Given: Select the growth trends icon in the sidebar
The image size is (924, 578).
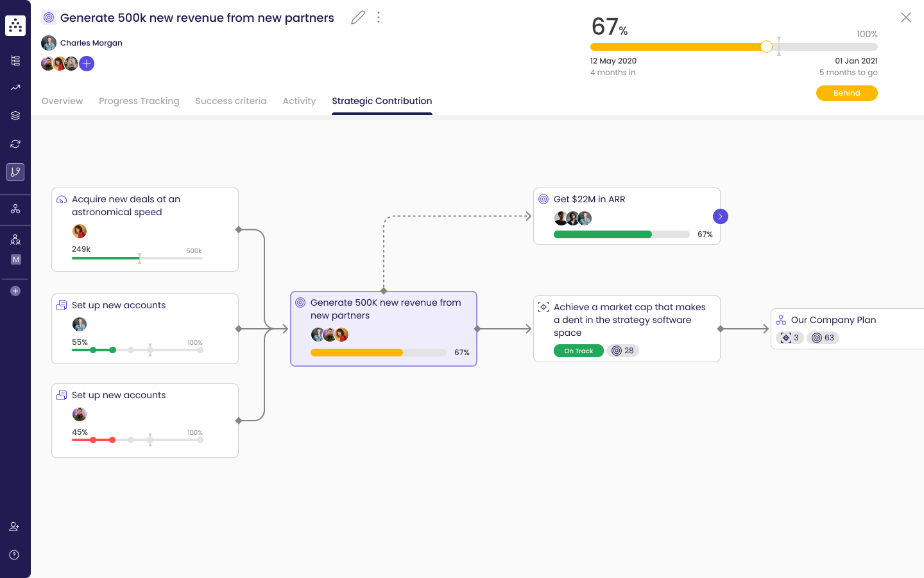Looking at the screenshot, I should (15, 87).
